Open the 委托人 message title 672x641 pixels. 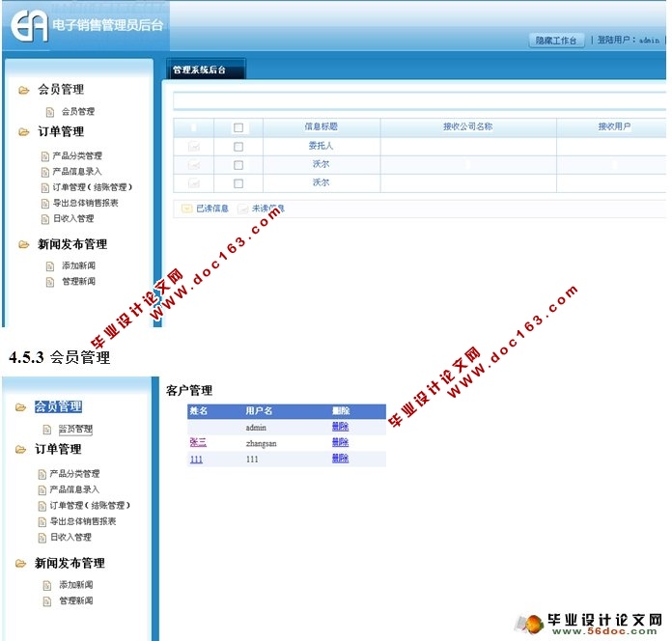pos(321,146)
